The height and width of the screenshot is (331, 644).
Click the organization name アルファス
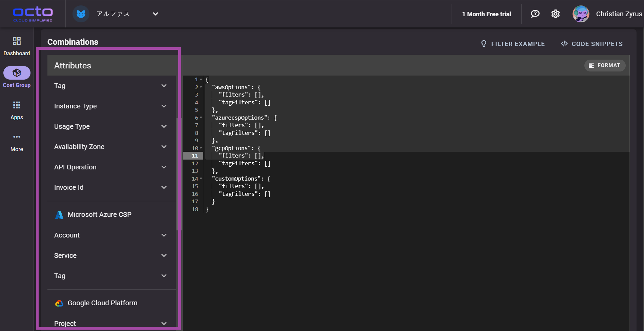coord(113,14)
